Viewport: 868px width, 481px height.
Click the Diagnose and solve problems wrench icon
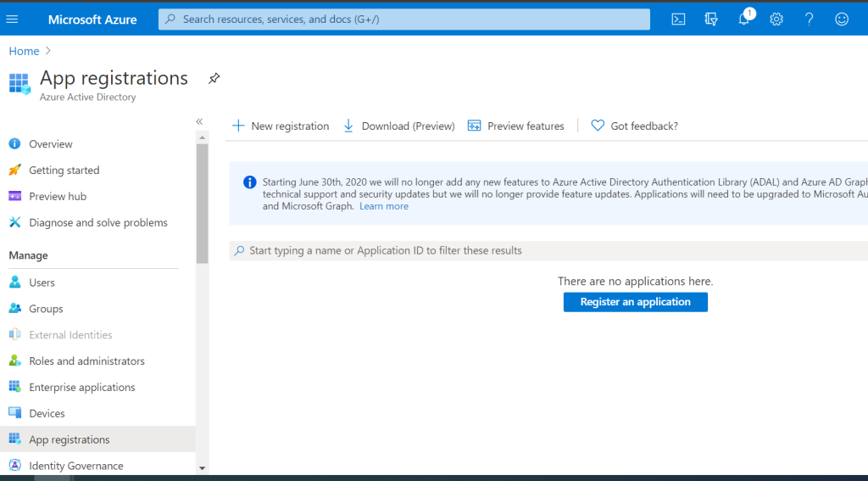[x=15, y=222]
